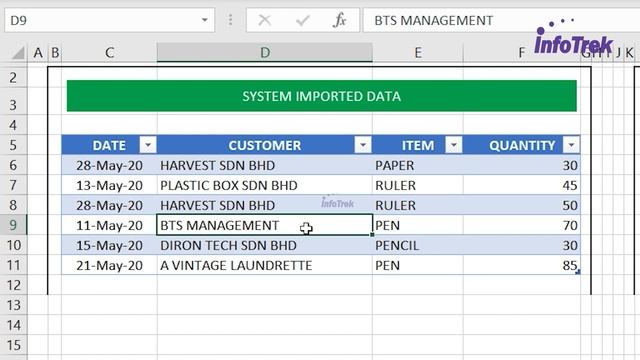Click the Cancel X icon in formula bar
The image size is (640, 360).
(x=264, y=20)
